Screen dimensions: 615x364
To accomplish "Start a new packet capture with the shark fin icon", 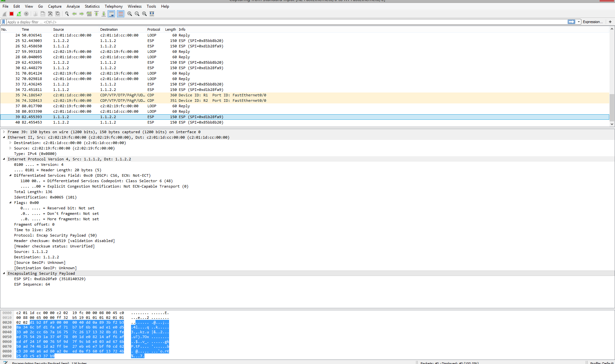I will pos(4,14).
